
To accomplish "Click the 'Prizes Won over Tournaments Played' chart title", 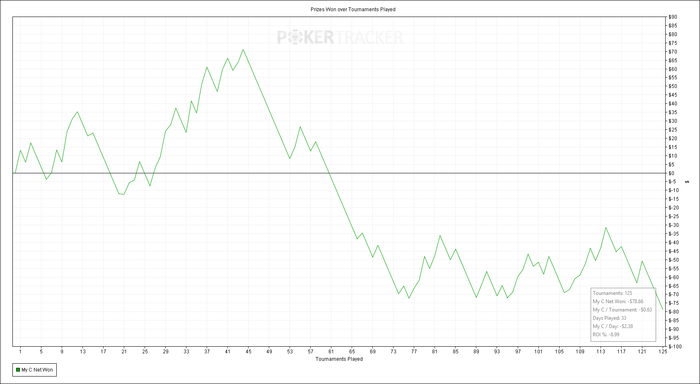I will 353,9.
